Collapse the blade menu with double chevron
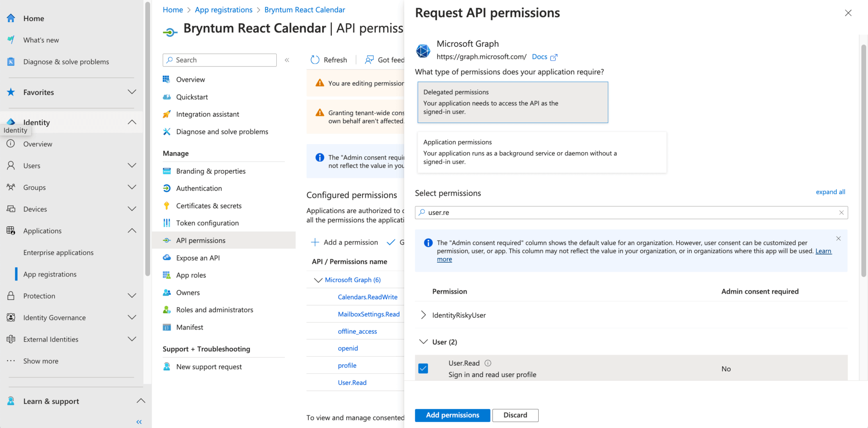868x428 pixels. (287, 60)
